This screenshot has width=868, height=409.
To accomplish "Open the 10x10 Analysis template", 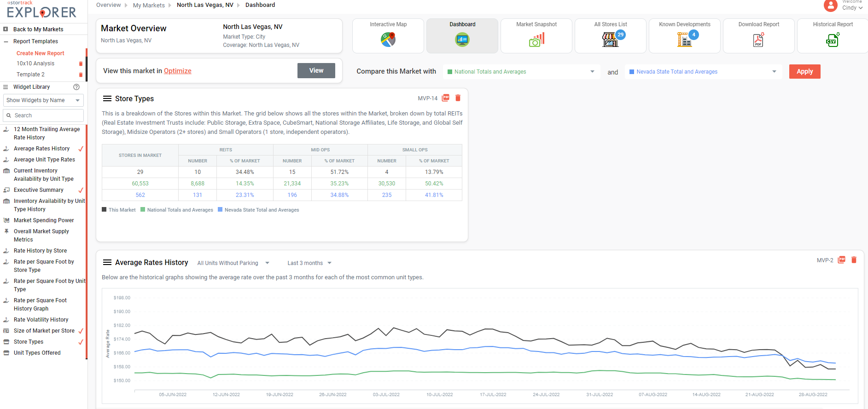I will pos(35,63).
